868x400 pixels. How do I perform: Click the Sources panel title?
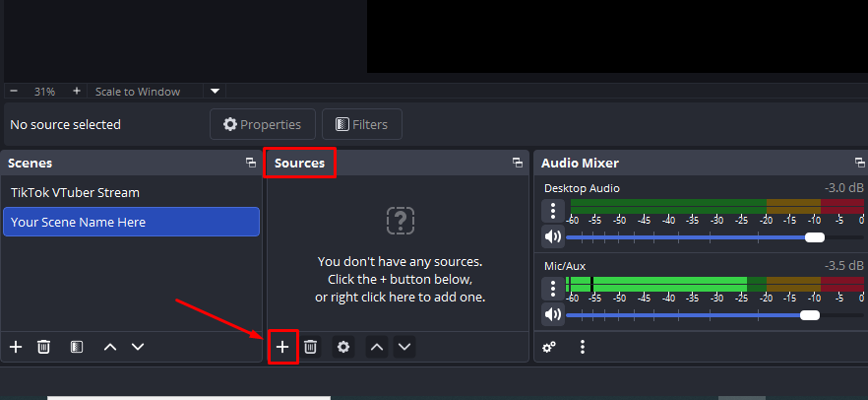299,163
